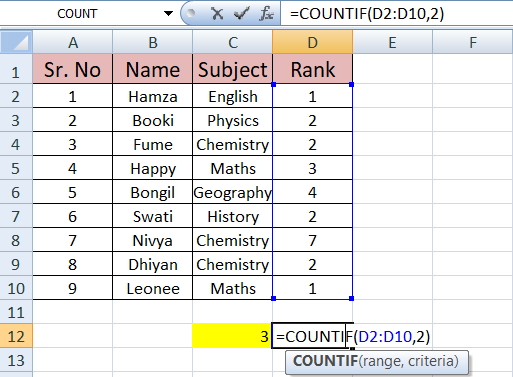Confirm formula with the checkmark Enter icon

[241, 14]
